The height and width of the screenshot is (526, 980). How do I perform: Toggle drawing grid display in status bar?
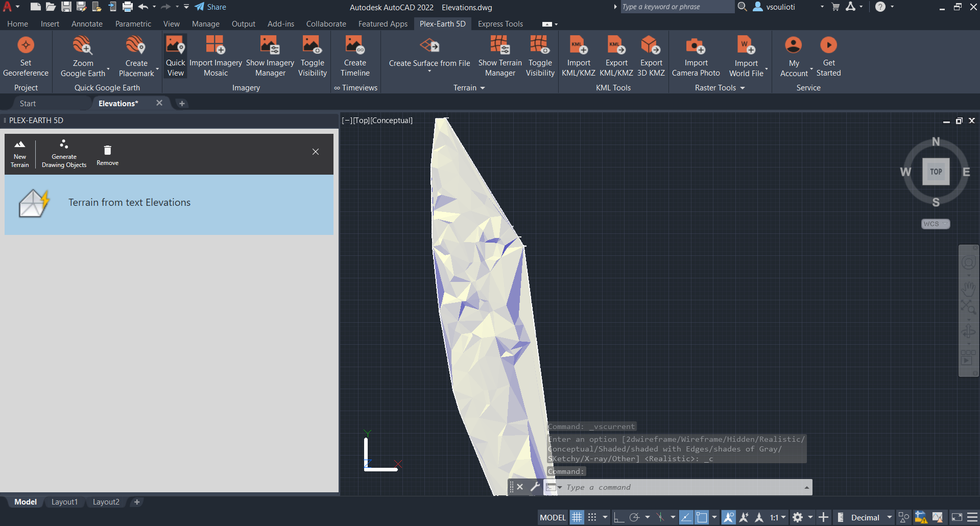coord(577,517)
